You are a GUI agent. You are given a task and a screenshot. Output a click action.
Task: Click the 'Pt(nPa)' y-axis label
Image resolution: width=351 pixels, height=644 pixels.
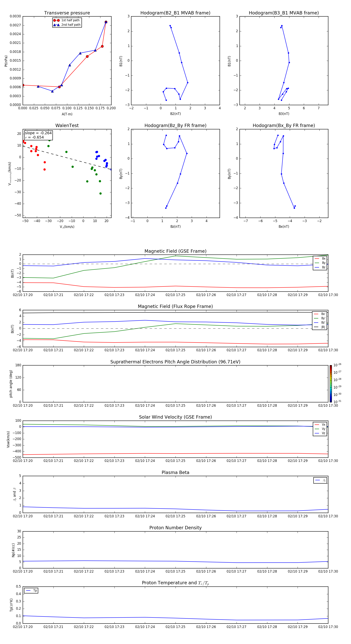click(6, 61)
